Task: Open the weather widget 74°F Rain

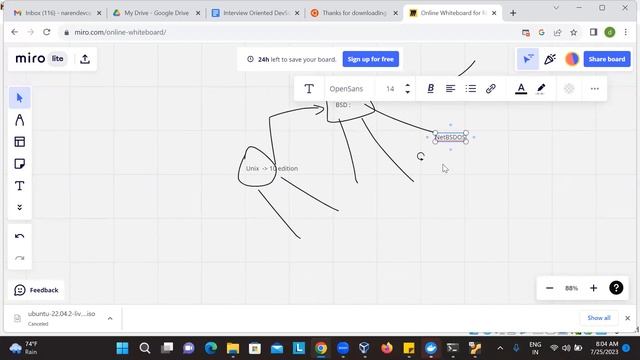Action: click(24, 348)
